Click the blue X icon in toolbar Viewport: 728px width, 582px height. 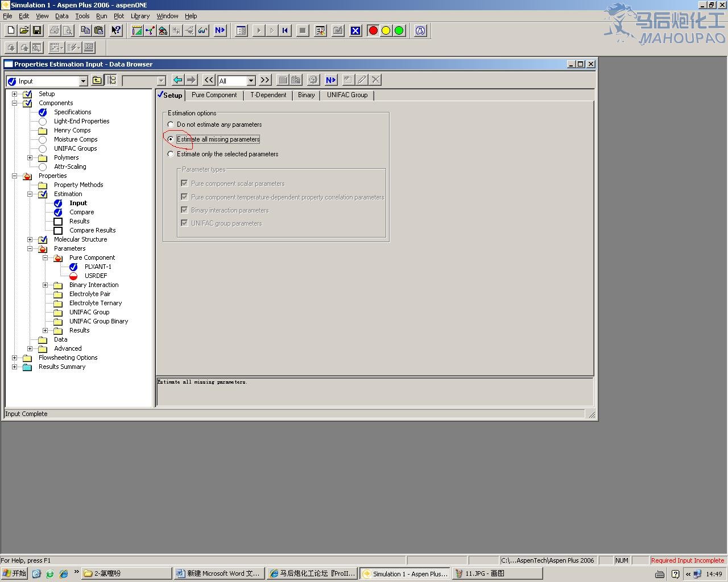pos(355,31)
